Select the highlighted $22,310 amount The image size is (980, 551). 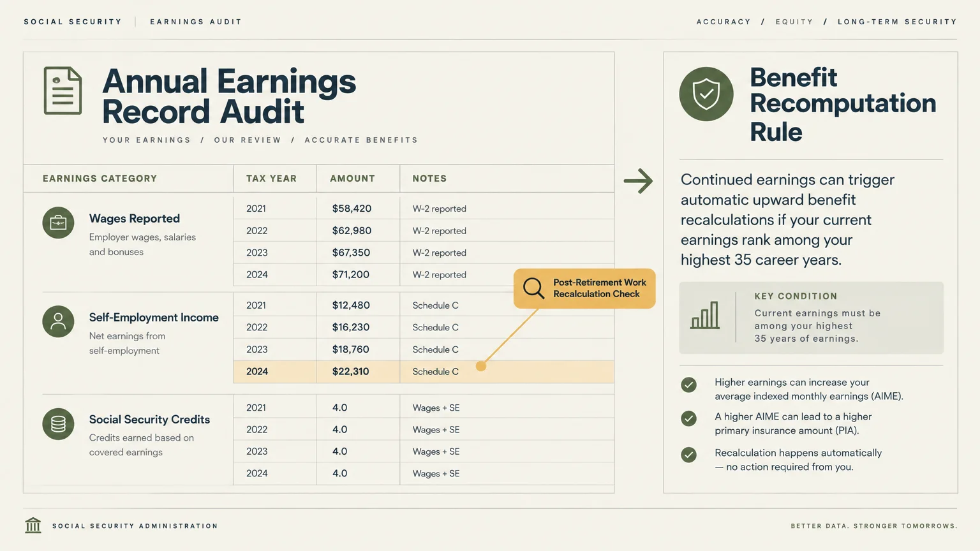tap(350, 372)
